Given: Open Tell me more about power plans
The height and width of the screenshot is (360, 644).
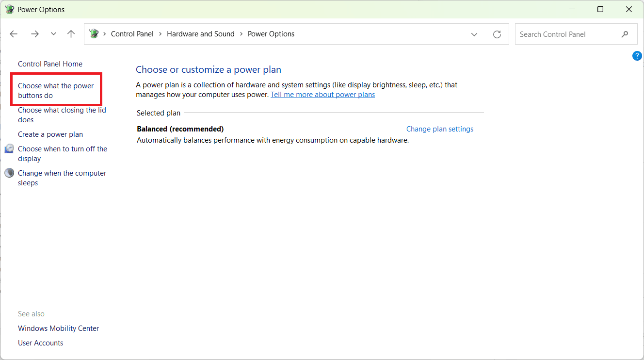Looking at the screenshot, I should click(322, 95).
